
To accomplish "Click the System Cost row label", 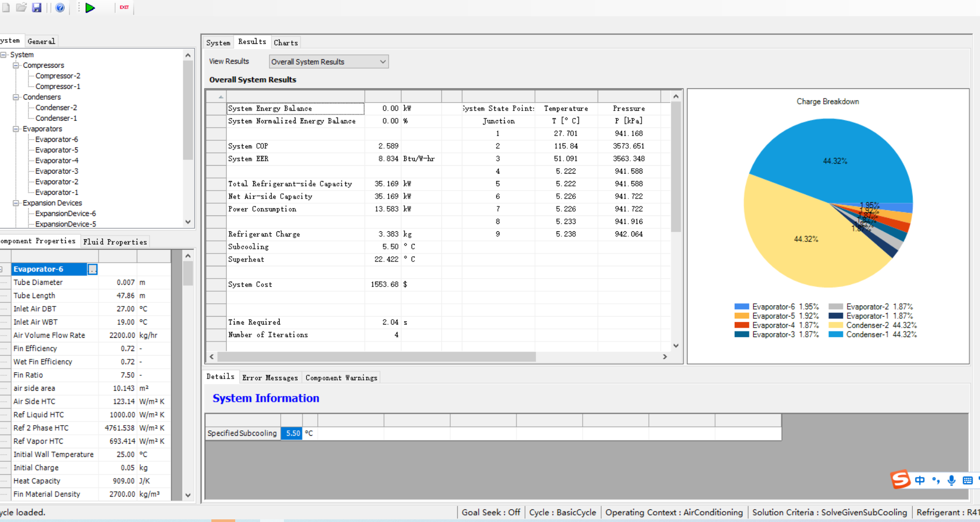I will (250, 284).
